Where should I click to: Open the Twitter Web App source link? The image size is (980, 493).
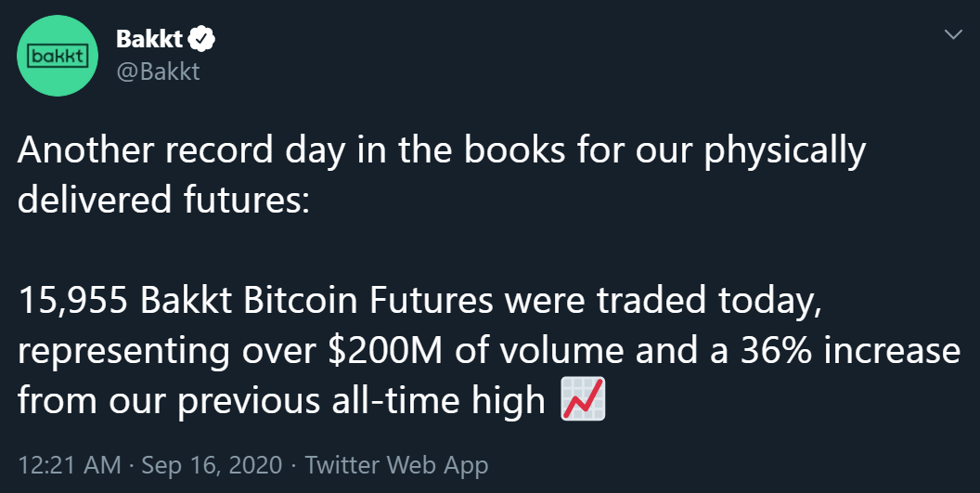[396, 464]
